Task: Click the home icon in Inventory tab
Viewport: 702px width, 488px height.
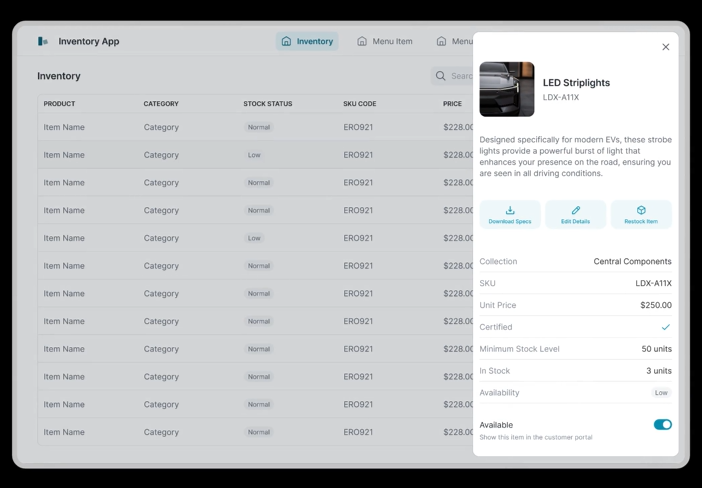Action: (287, 41)
